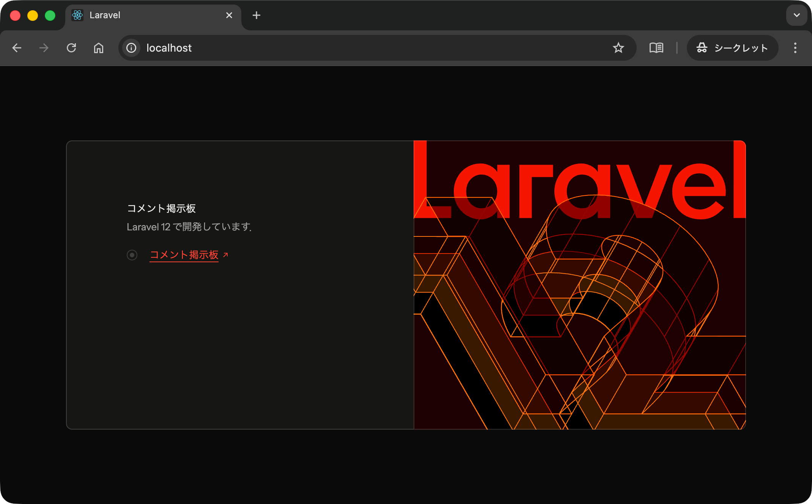Open the reading list icon

(656, 48)
